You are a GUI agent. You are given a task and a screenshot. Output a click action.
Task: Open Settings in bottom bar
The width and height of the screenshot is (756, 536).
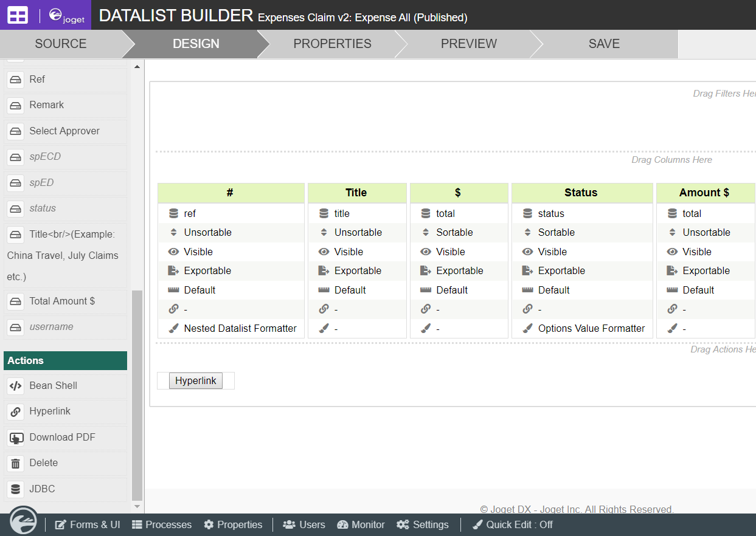pos(423,524)
